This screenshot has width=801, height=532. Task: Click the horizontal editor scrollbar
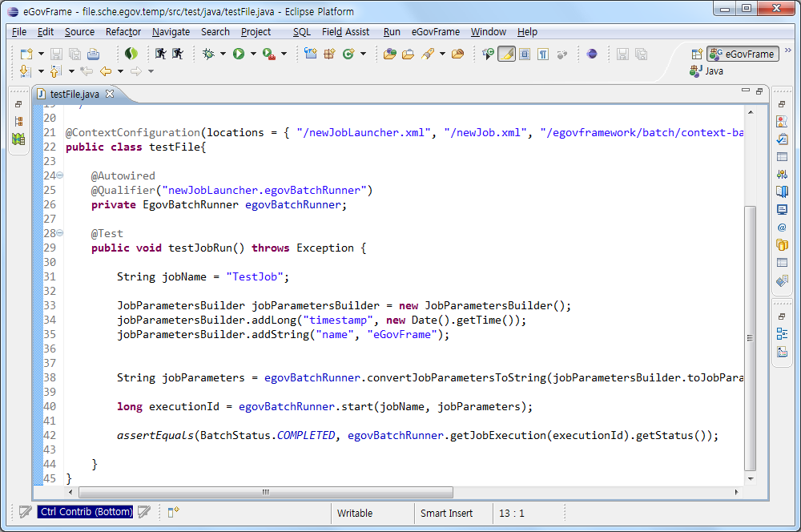(266, 492)
